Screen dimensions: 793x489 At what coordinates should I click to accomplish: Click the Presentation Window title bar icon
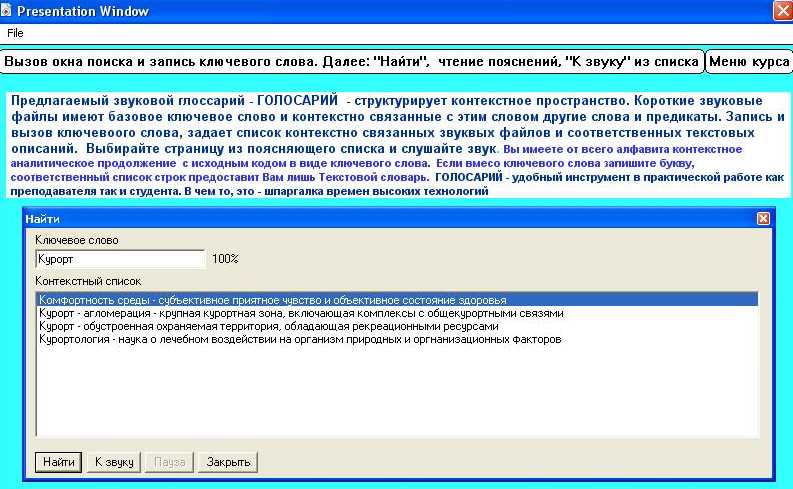8,11
